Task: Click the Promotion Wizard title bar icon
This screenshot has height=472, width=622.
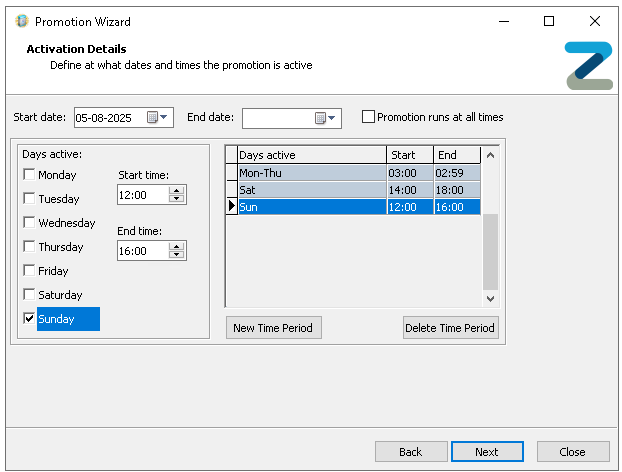Action: point(19,21)
